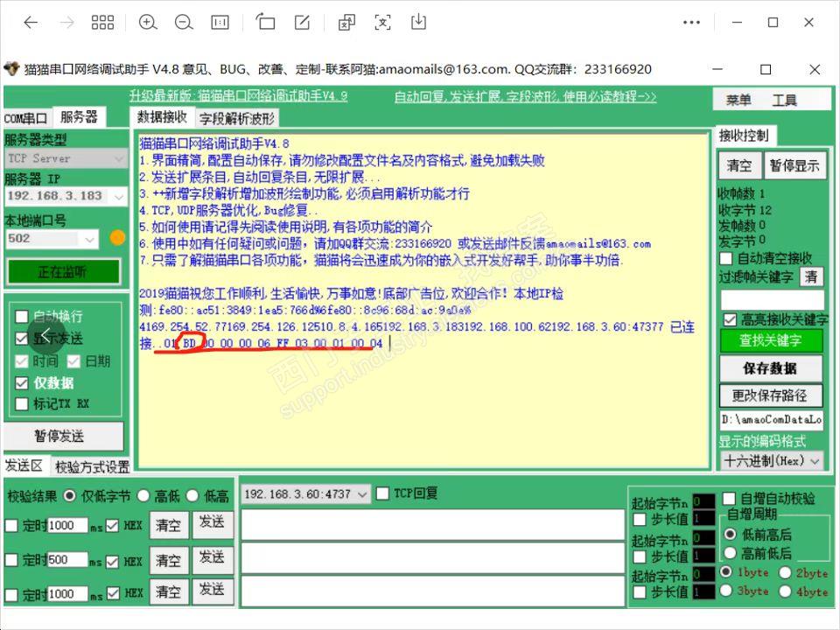Click the viewer's forward arrow icon

click(67, 23)
